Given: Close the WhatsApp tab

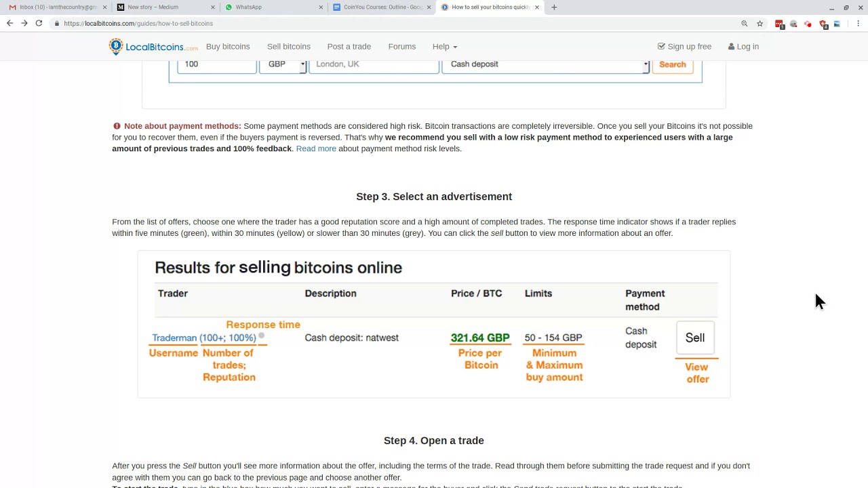Looking at the screenshot, I should (321, 7).
